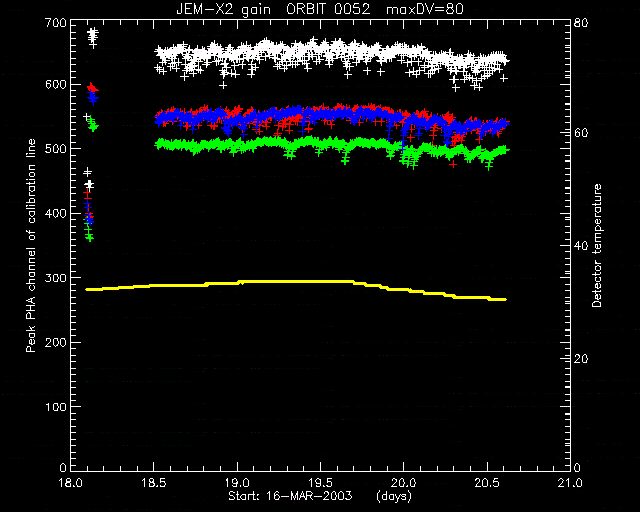Click the 'Peak PHA channel of calibration line' label
Image resolution: width=640 pixels, height=512 pixels.
(31, 245)
